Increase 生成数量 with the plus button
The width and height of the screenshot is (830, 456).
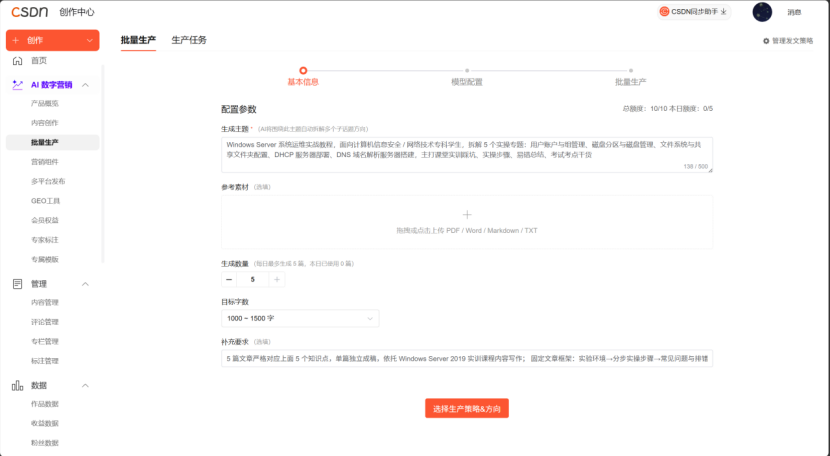[277, 280]
